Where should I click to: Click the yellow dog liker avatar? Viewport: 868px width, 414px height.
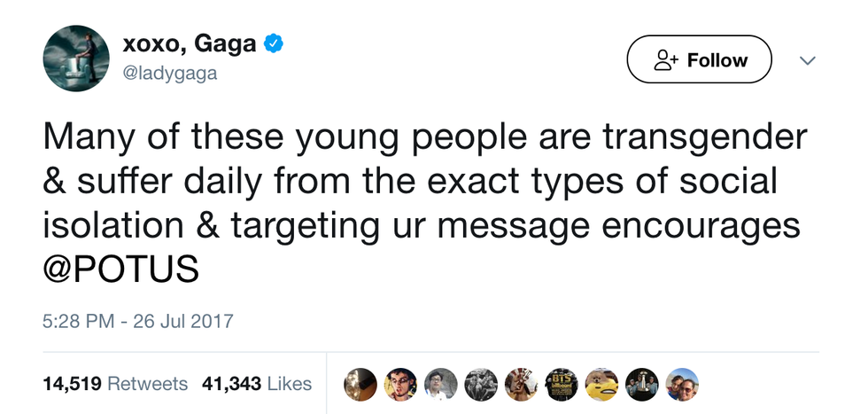coord(601,383)
